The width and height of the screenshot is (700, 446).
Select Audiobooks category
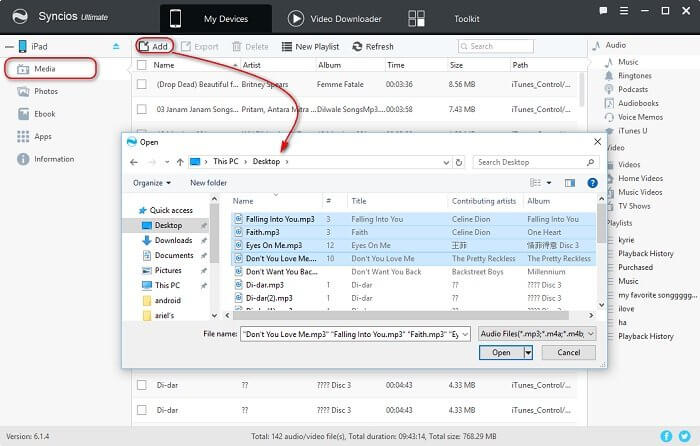(638, 103)
